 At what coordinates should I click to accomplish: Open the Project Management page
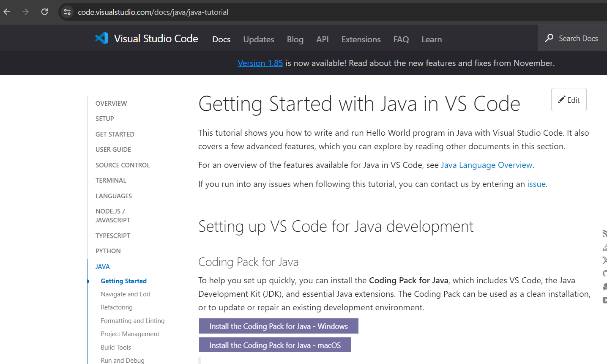[x=130, y=334]
